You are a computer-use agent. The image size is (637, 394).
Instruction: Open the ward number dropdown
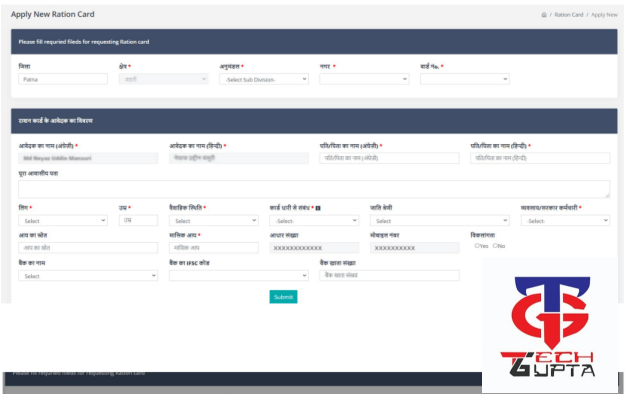(x=465, y=79)
